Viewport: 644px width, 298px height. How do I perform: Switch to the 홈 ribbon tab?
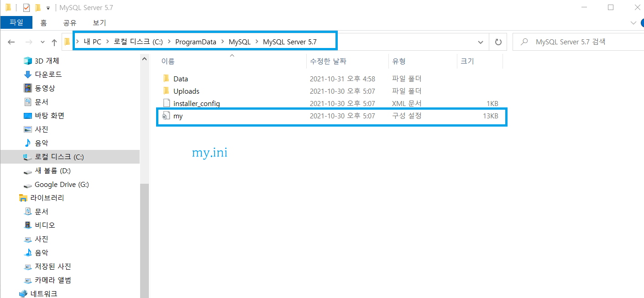point(43,22)
